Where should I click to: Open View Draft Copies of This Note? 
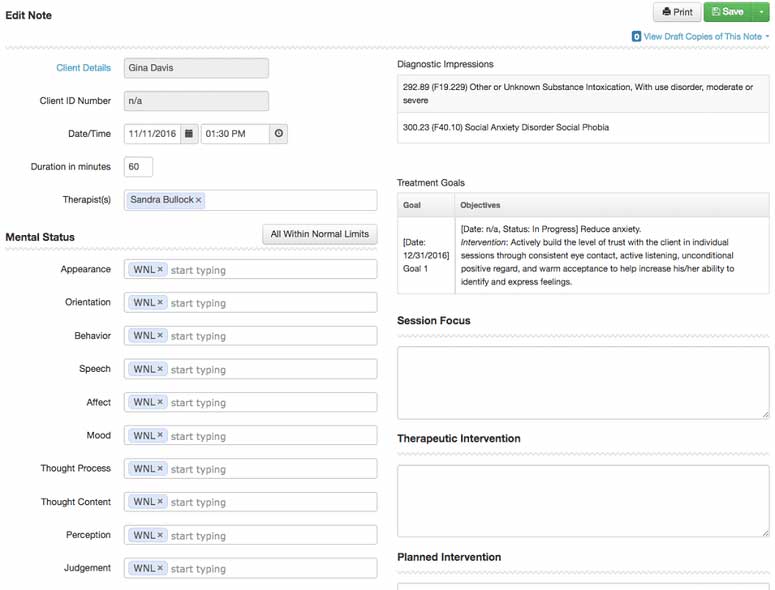tap(701, 37)
